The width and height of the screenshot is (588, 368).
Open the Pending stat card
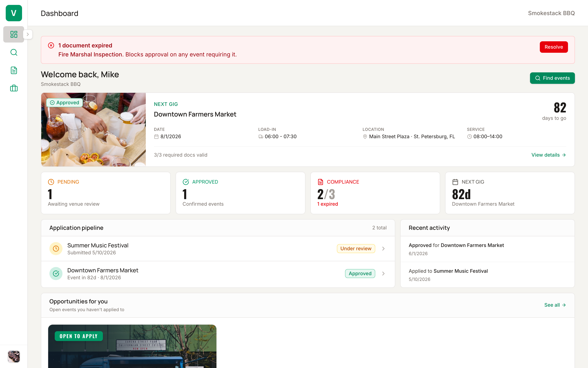(106, 193)
